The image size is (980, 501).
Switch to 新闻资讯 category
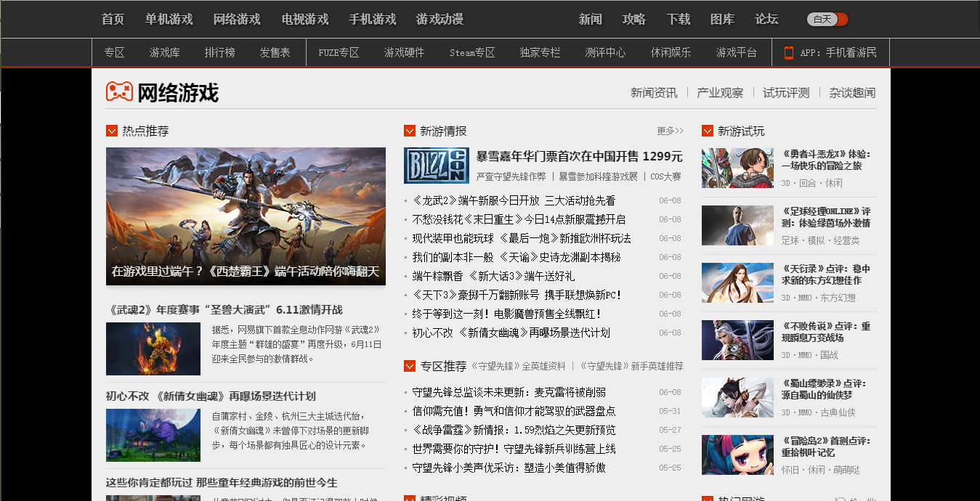654,93
